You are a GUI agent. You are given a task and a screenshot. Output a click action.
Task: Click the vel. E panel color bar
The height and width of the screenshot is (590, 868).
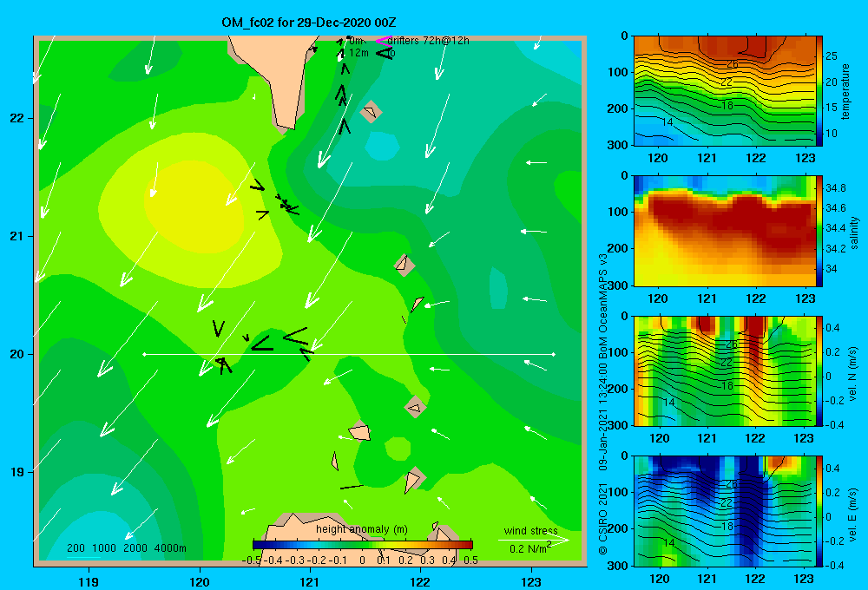pos(819,511)
